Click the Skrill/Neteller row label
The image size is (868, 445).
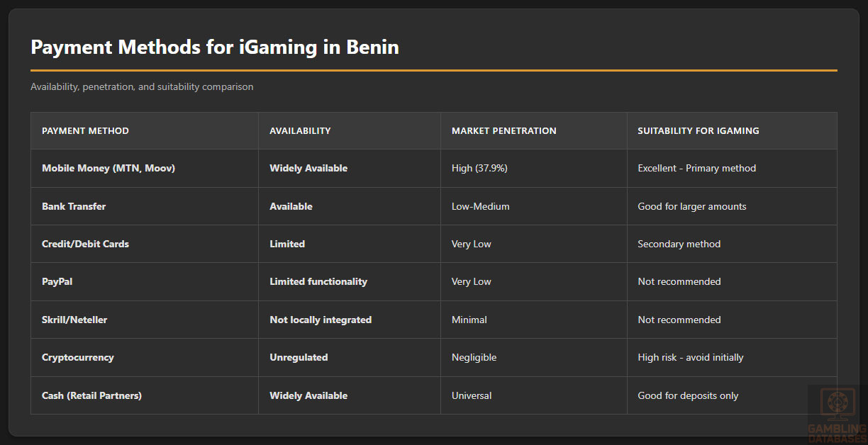[x=74, y=320]
